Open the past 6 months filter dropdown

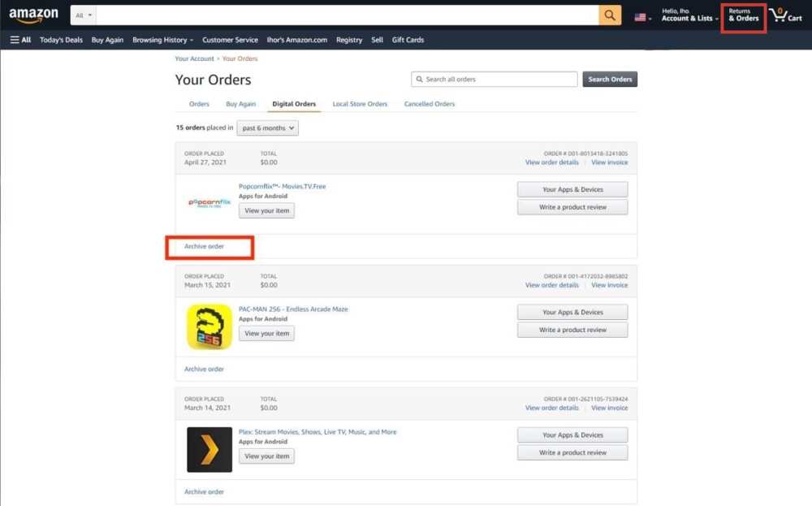tap(268, 128)
